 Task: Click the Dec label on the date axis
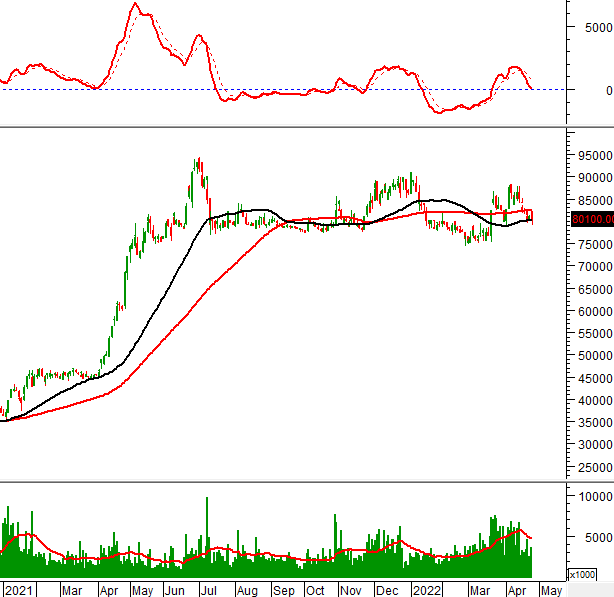(x=388, y=590)
